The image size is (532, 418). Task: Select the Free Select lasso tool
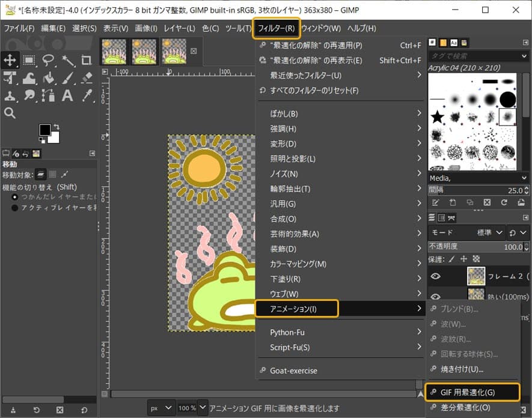48,59
